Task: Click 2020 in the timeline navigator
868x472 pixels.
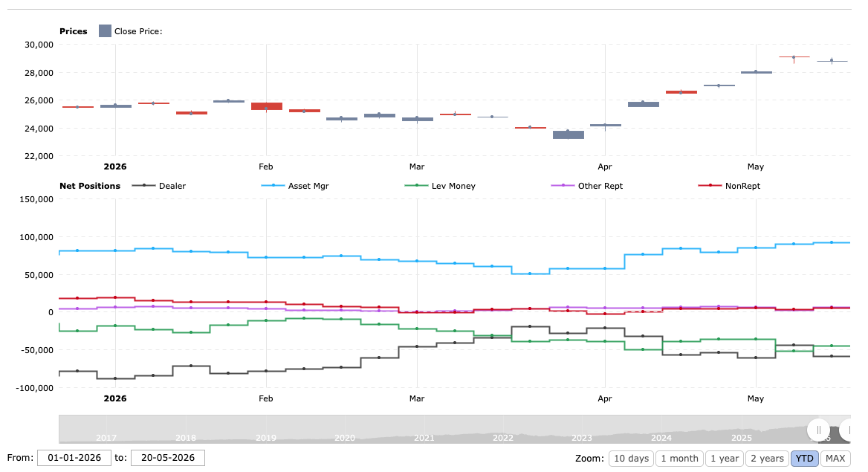Action: pos(344,438)
